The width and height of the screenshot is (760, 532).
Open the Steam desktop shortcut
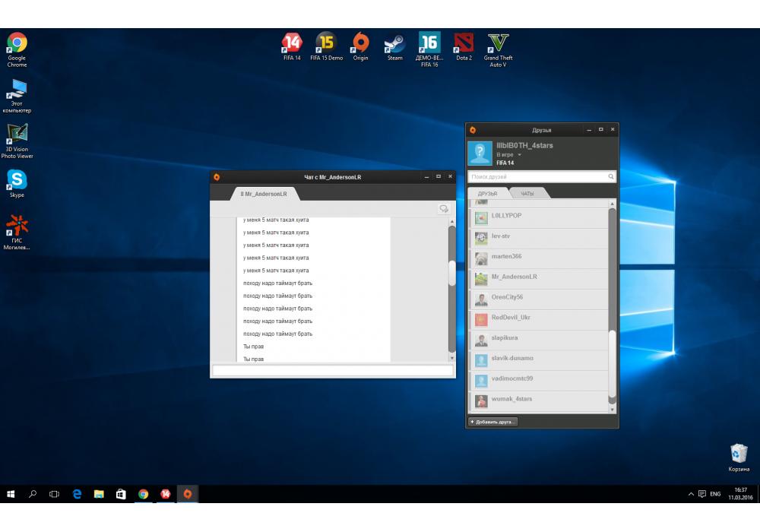[x=394, y=43]
